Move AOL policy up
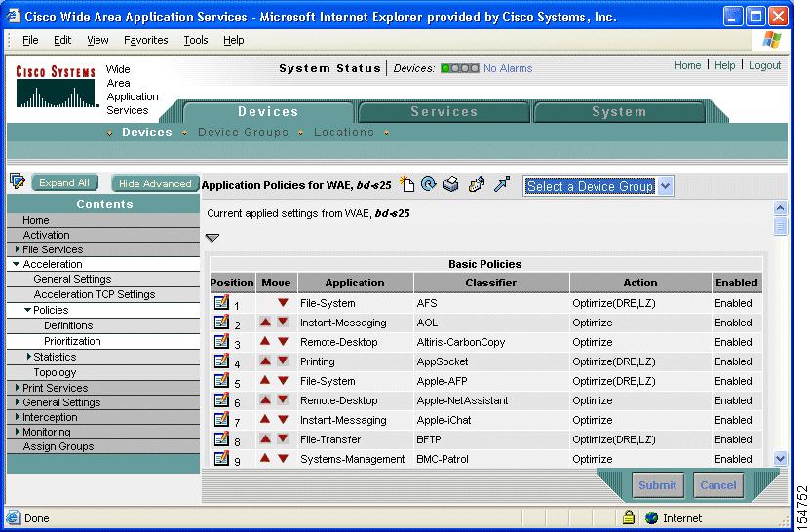The image size is (810, 532). [x=265, y=322]
